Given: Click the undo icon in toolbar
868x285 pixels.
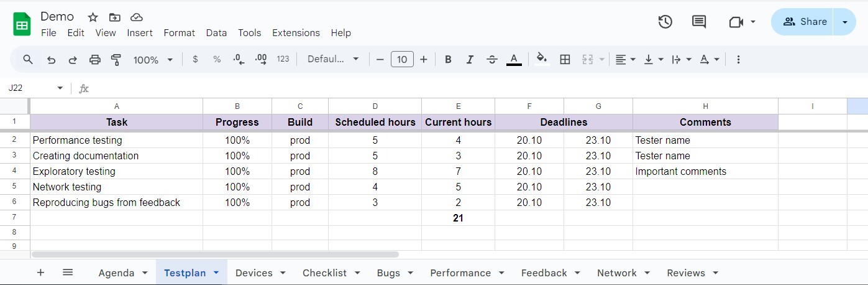Looking at the screenshot, I should coord(52,60).
